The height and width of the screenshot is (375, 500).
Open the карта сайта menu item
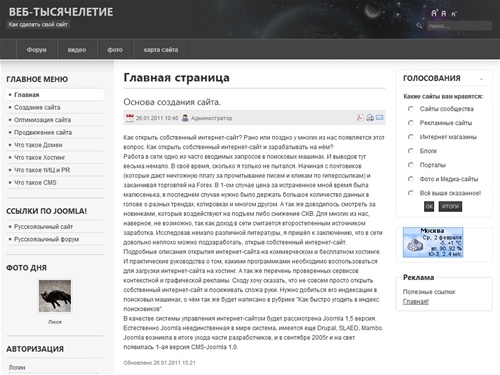coord(161,49)
